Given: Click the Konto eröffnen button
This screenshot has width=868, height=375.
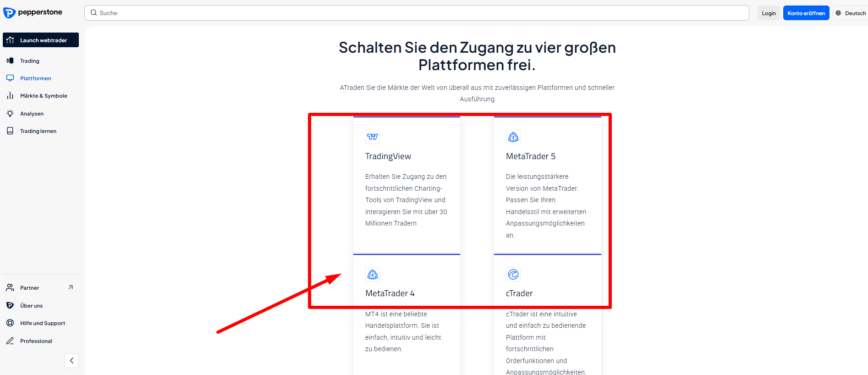Looking at the screenshot, I should point(806,13).
